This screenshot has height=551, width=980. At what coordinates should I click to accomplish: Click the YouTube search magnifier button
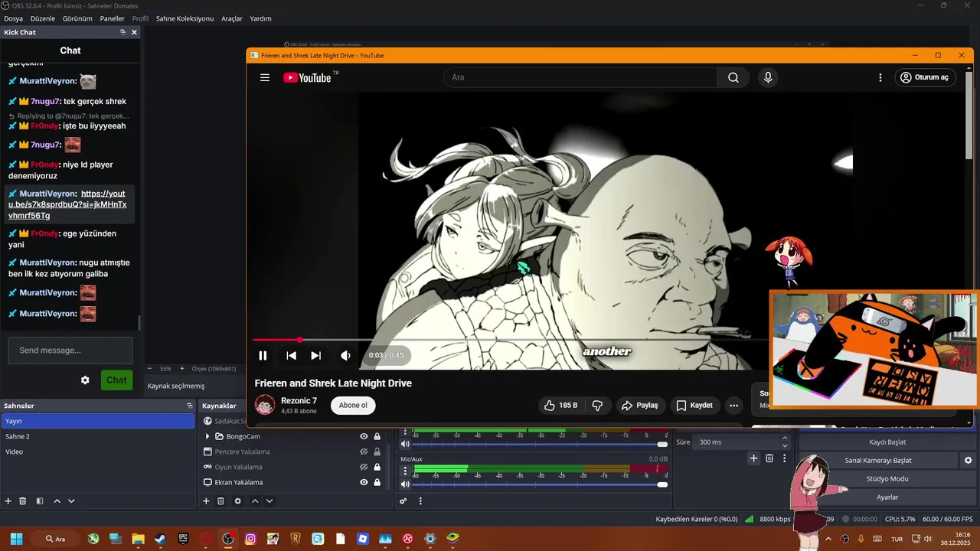point(733,77)
